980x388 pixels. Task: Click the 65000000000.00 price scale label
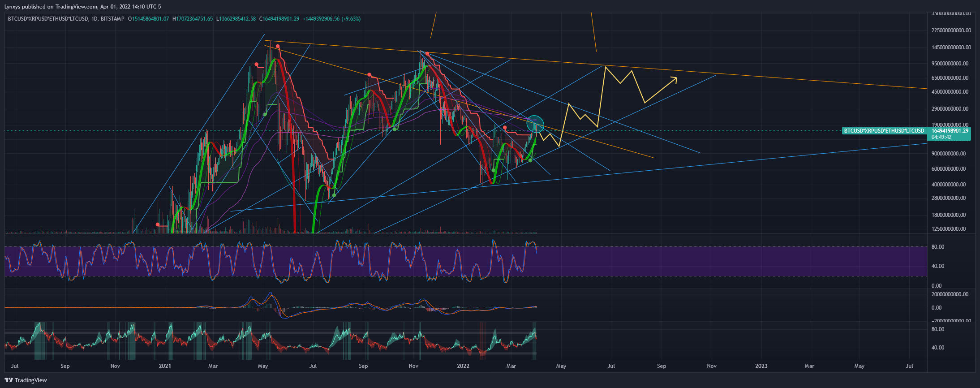coord(950,78)
